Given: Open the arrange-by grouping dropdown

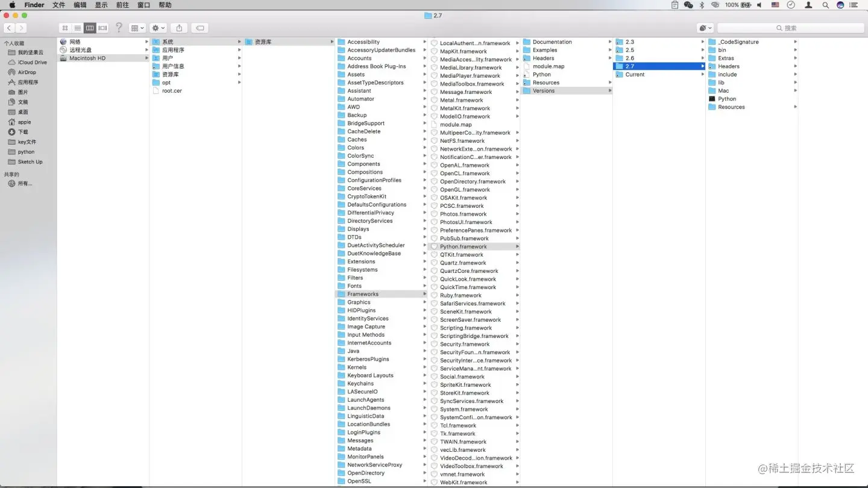Looking at the screenshot, I should tap(137, 28).
